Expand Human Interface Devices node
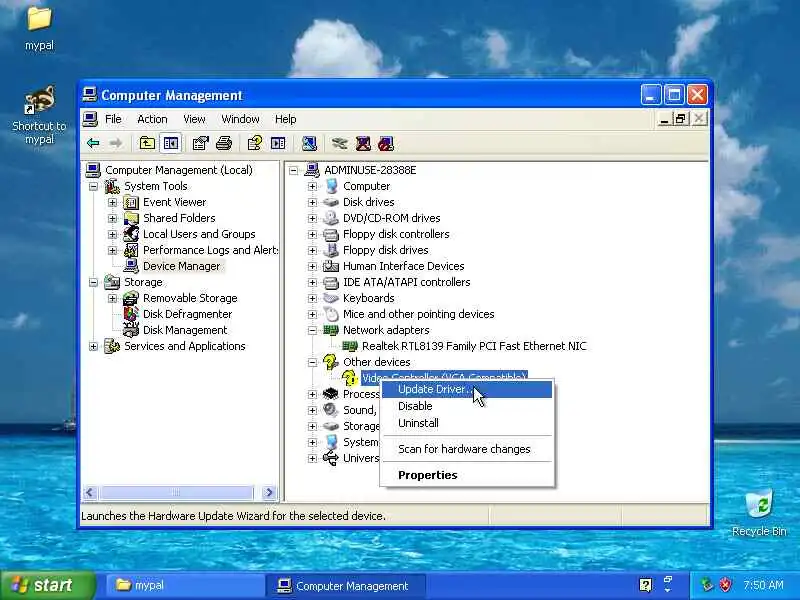The height and width of the screenshot is (600, 800). pos(312,266)
